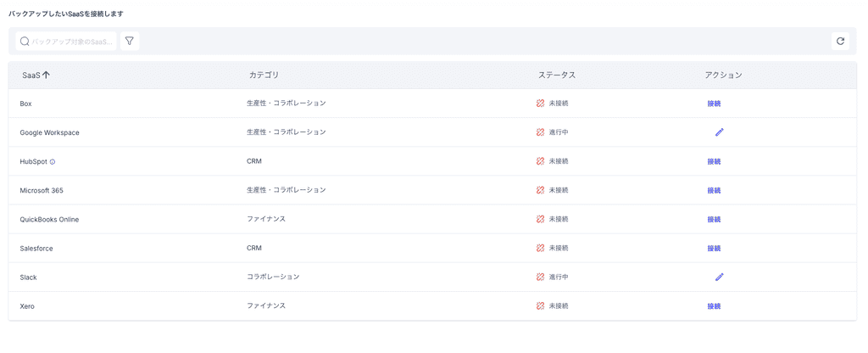Click QuickBooks Online's ファイナンス cell
Screen dimensions: 868x353
click(x=266, y=219)
